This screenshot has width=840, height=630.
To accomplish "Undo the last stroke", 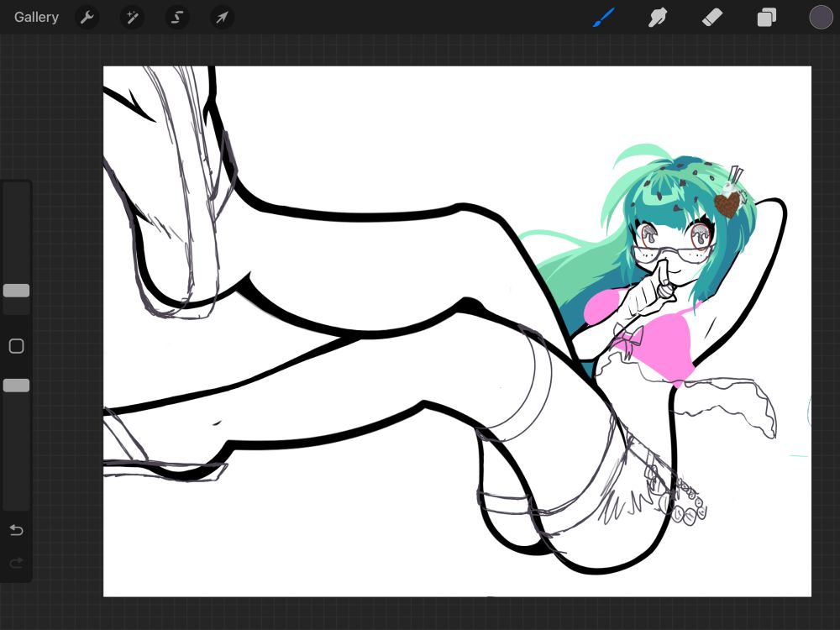I will pos(17,530).
